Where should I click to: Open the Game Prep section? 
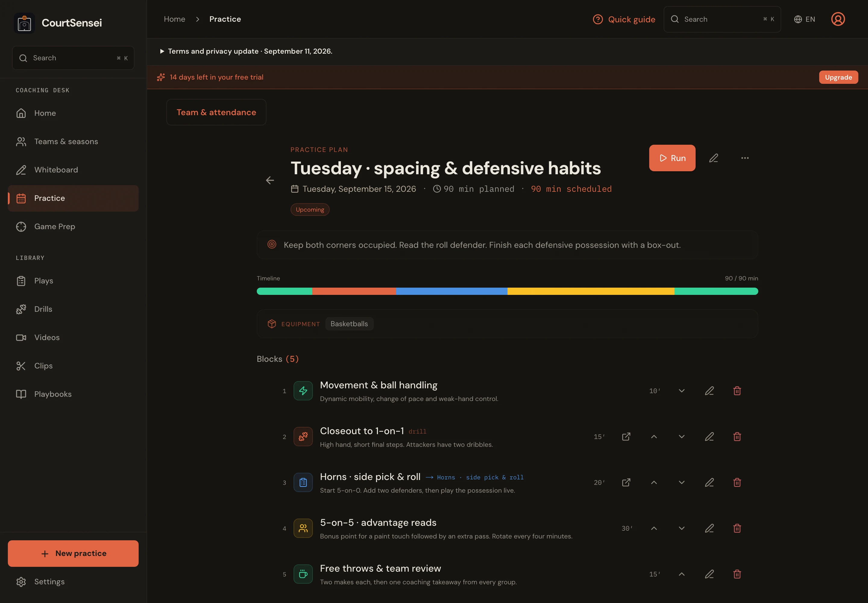tap(73, 226)
